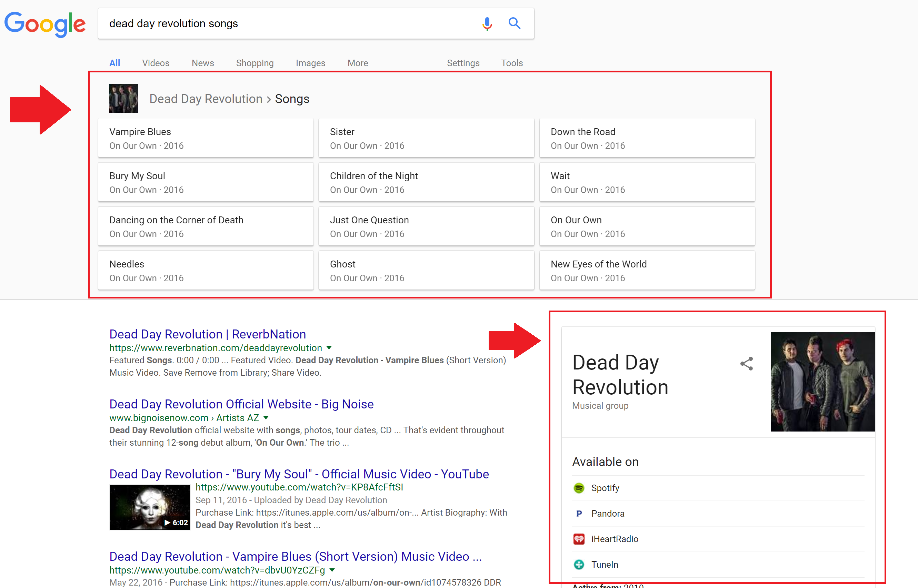
Task: Click the iHeartRadio heart icon
Action: (579, 539)
